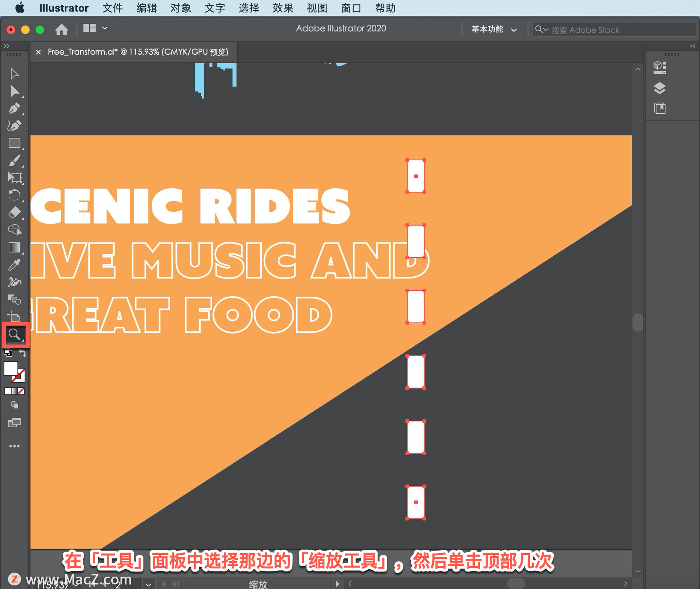Open the Illustrator application menu

click(x=64, y=8)
